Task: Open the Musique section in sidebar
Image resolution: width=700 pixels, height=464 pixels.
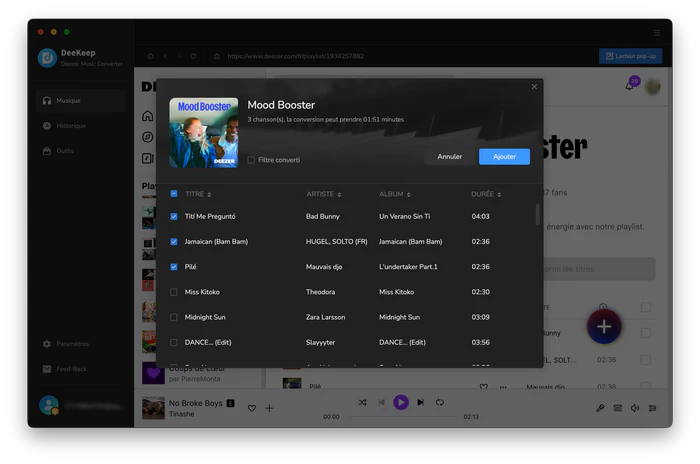Action: coord(81,100)
